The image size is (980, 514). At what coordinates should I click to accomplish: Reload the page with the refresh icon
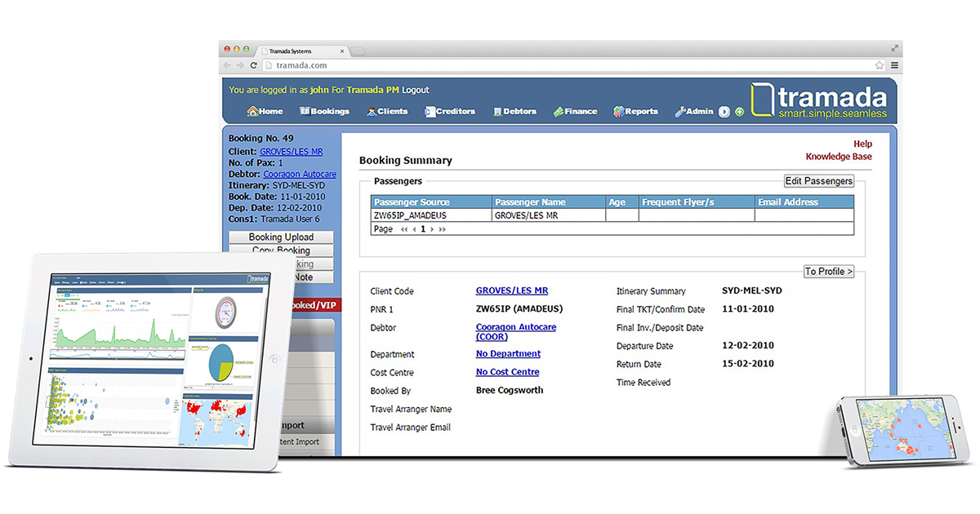[x=254, y=65]
